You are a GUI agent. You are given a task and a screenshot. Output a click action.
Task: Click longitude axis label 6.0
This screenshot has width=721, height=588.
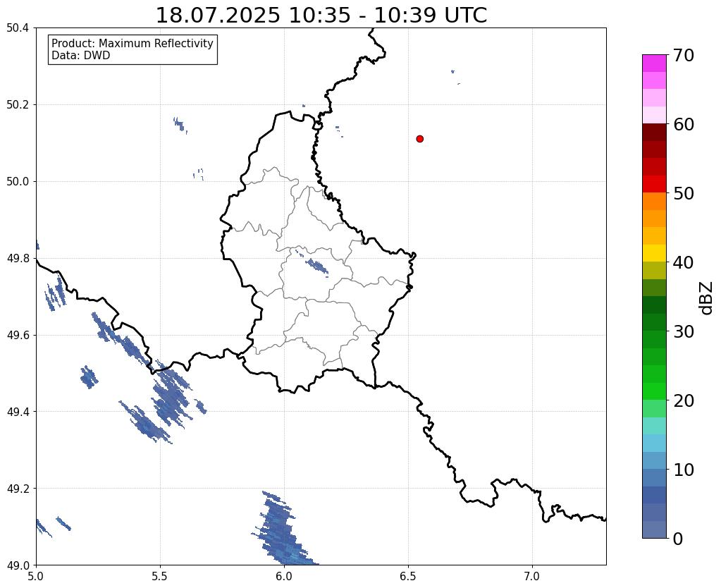284,577
